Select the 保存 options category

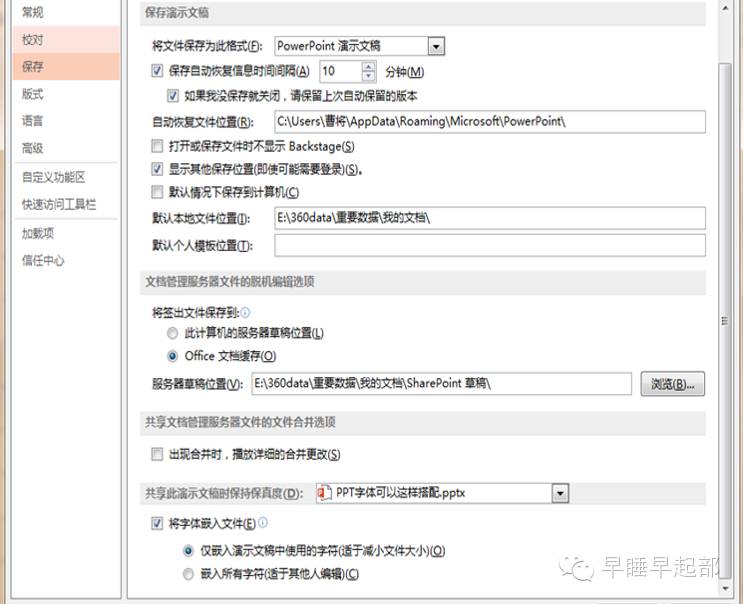pos(66,66)
